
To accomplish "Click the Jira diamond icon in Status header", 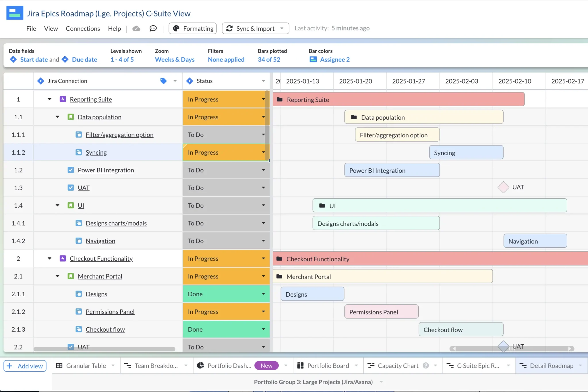I will pyautogui.click(x=189, y=81).
